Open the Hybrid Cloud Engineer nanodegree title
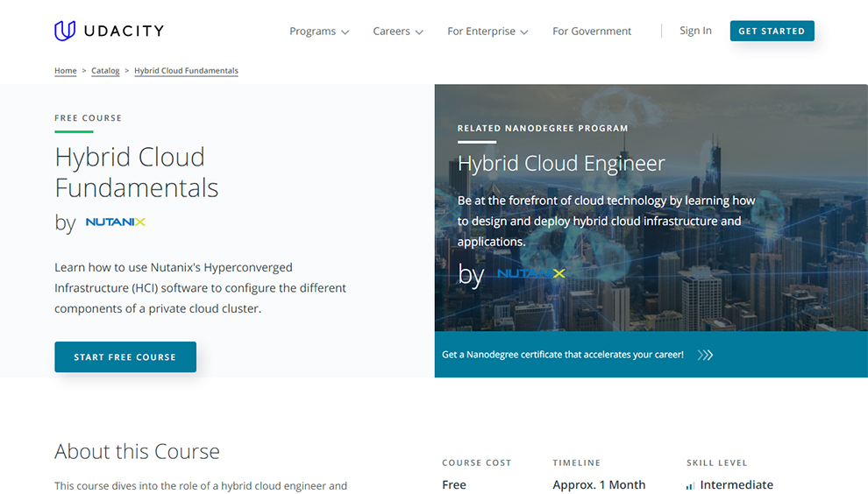This screenshot has width=868, height=494. click(x=561, y=163)
